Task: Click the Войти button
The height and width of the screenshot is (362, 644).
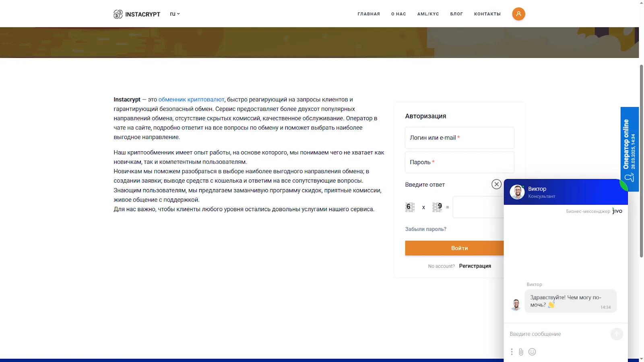Action: click(454, 248)
